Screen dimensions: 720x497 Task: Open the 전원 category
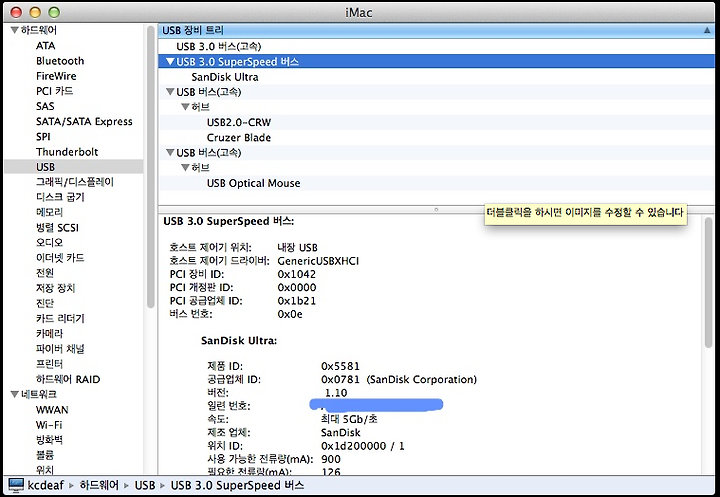tap(45, 273)
